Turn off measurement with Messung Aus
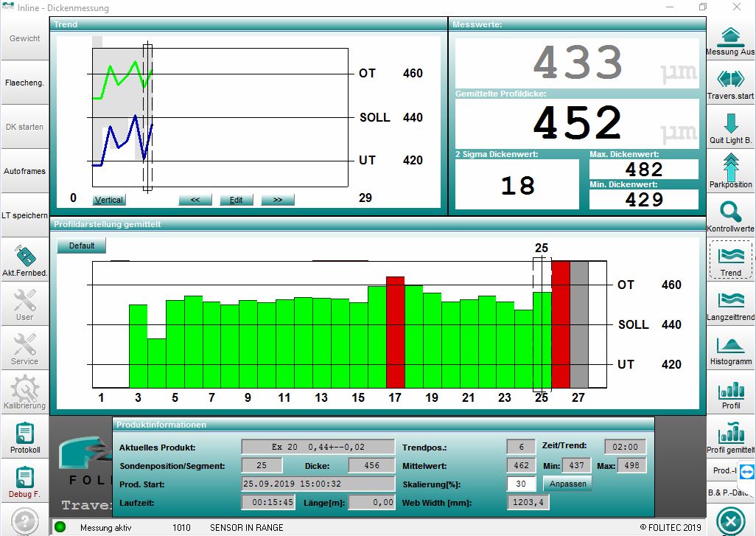The width and height of the screenshot is (756, 536). tap(730, 40)
